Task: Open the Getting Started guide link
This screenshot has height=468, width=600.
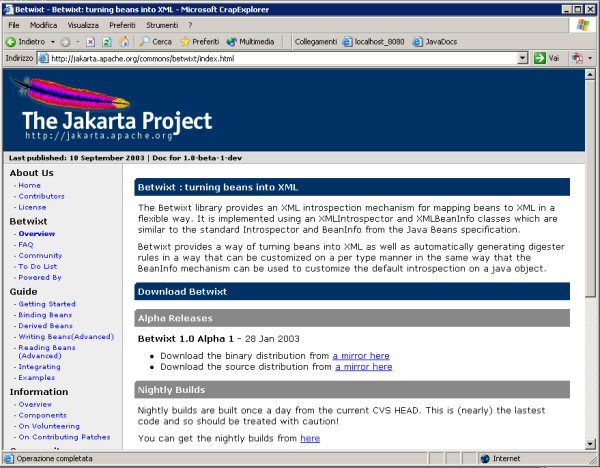Action: point(47,304)
